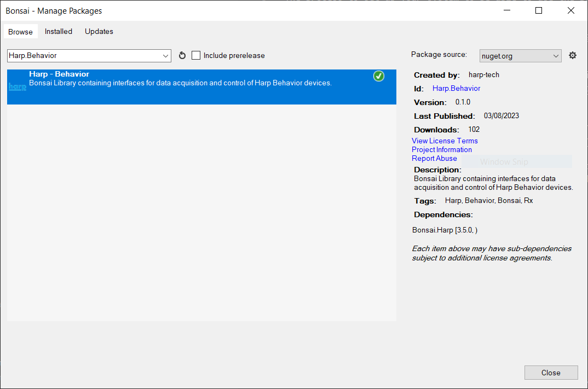The image size is (588, 389).
Task: Click the Bonsai.Harp dependency entry
Action: pyautogui.click(x=445, y=230)
